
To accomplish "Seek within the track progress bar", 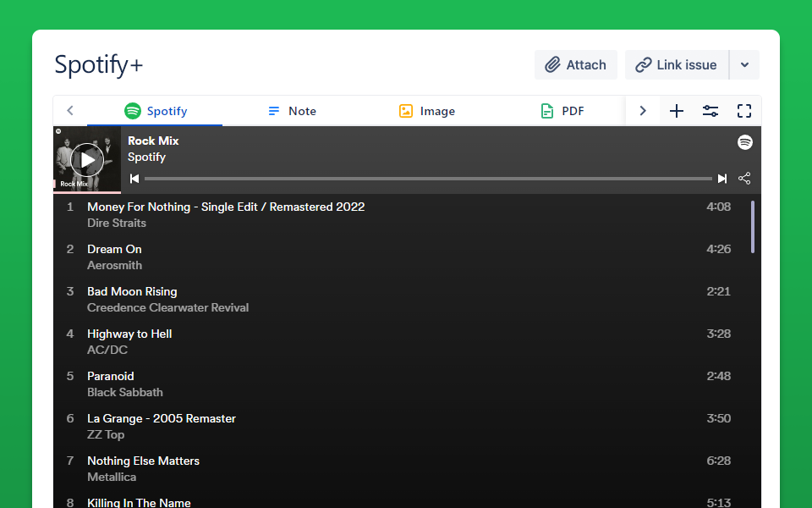I will pos(428,179).
